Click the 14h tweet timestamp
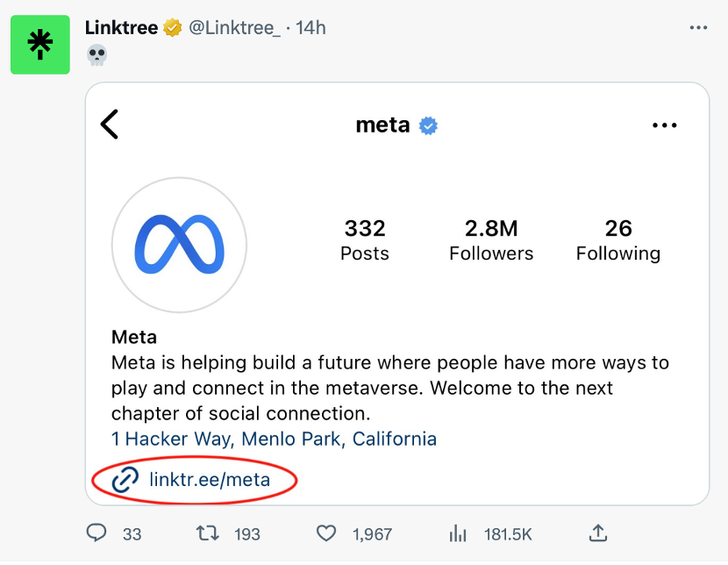Viewport: 728px width, 565px height. point(310,28)
